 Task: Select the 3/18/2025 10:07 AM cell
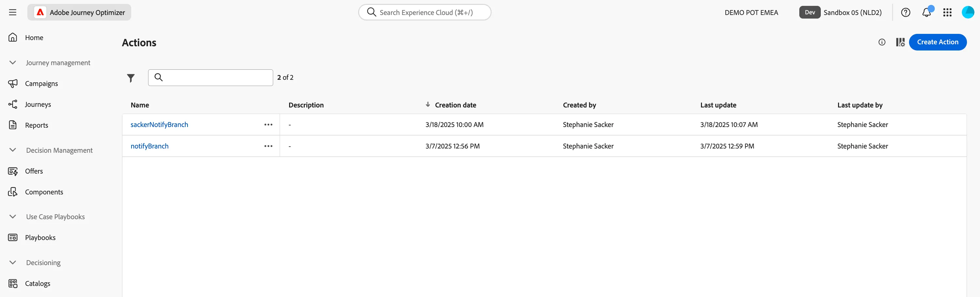(729, 125)
